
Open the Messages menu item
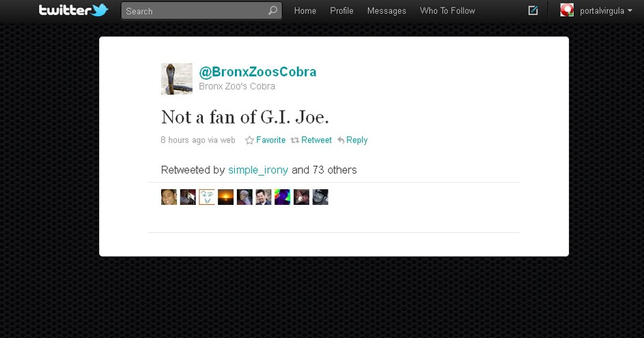[387, 11]
